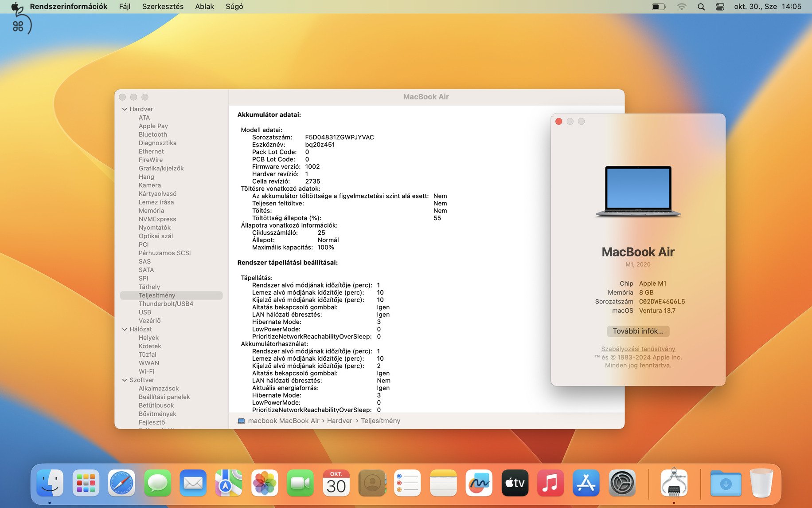812x508 pixels.
Task: Open Music app in the Dock
Action: [x=551, y=483]
